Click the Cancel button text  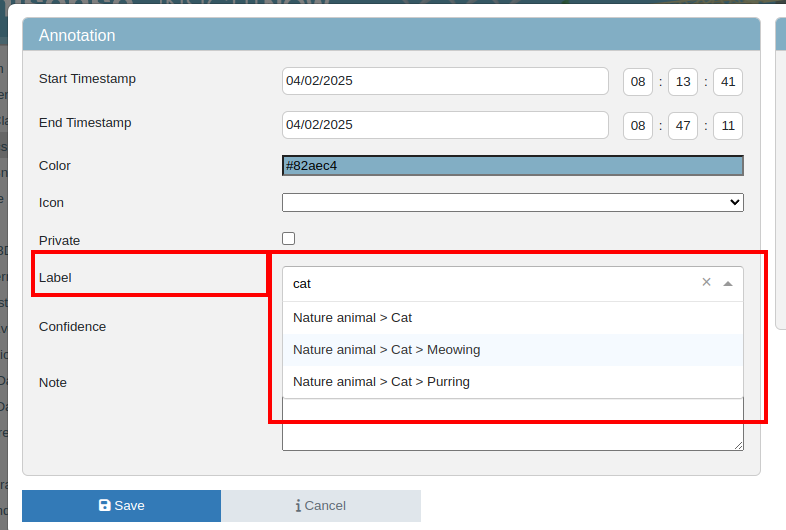point(325,506)
